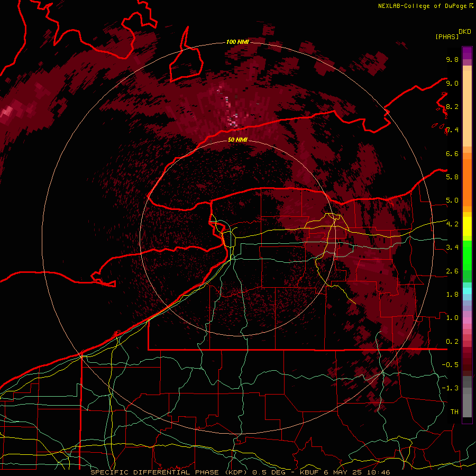Click the NEXLAB-College of DuPage credit text
Screen dimensions: 476x476
[x=423, y=6]
